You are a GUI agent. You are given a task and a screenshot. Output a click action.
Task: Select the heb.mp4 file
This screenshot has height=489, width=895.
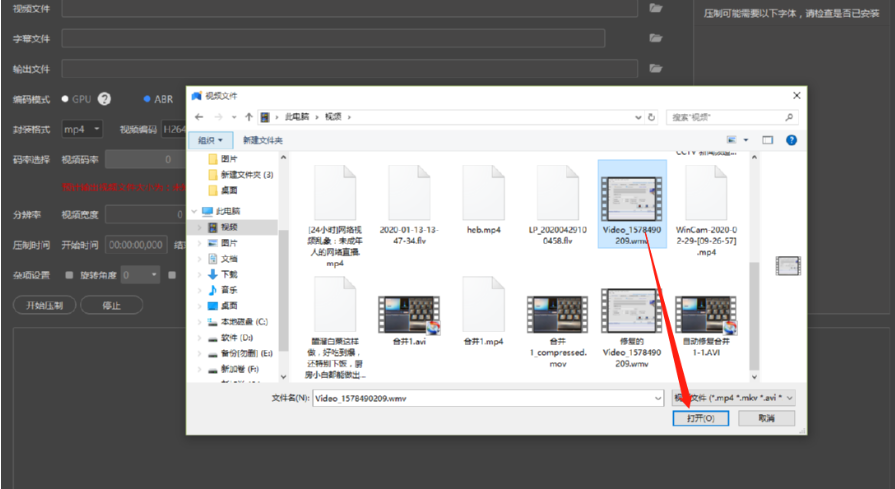click(483, 200)
